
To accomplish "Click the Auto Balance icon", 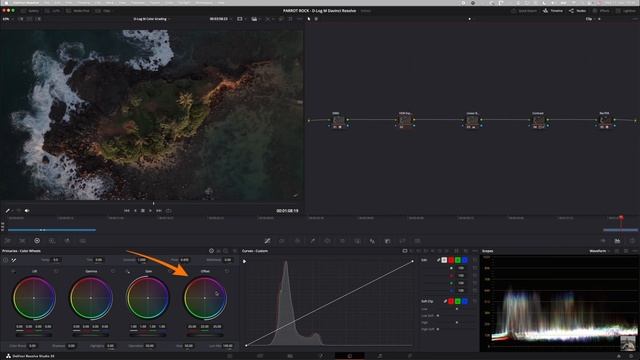I will pyautogui.click(x=5, y=260).
